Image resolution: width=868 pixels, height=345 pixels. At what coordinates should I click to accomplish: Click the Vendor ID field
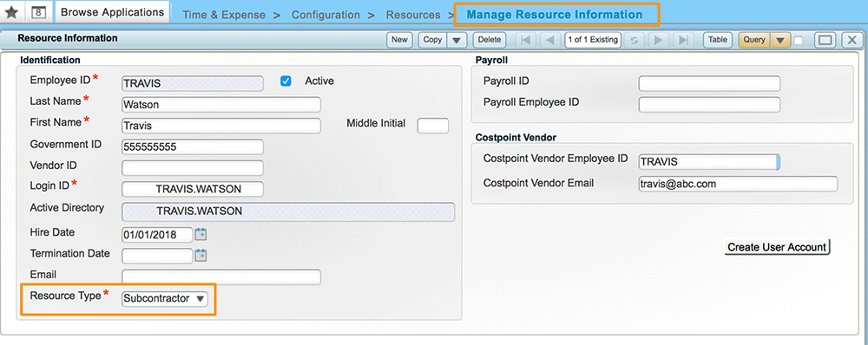tap(193, 168)
